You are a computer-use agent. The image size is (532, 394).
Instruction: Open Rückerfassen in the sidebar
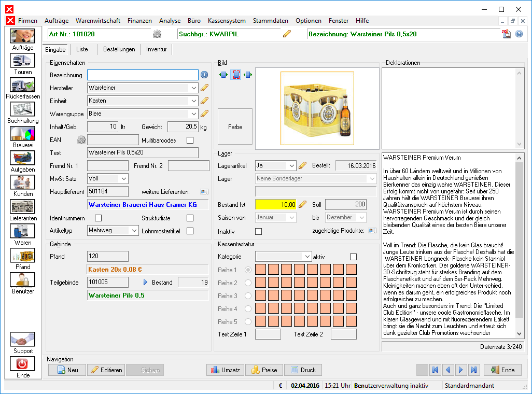pos(22,85)
